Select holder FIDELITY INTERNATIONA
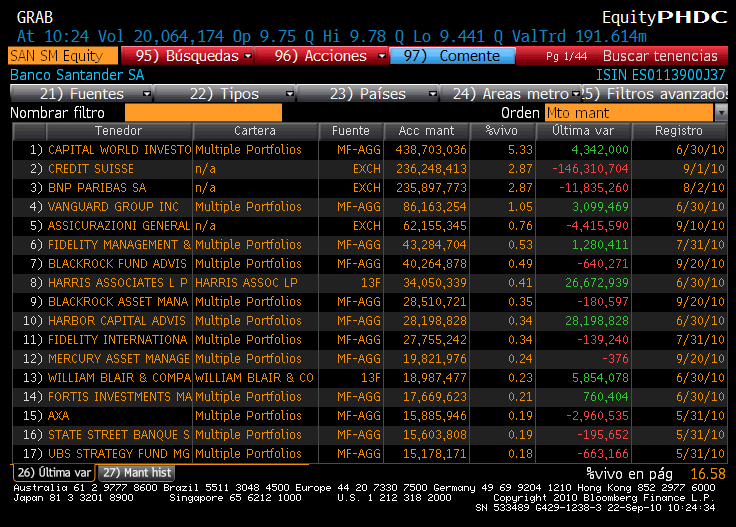This screenshot has width=736, height=527. (117, 340)
